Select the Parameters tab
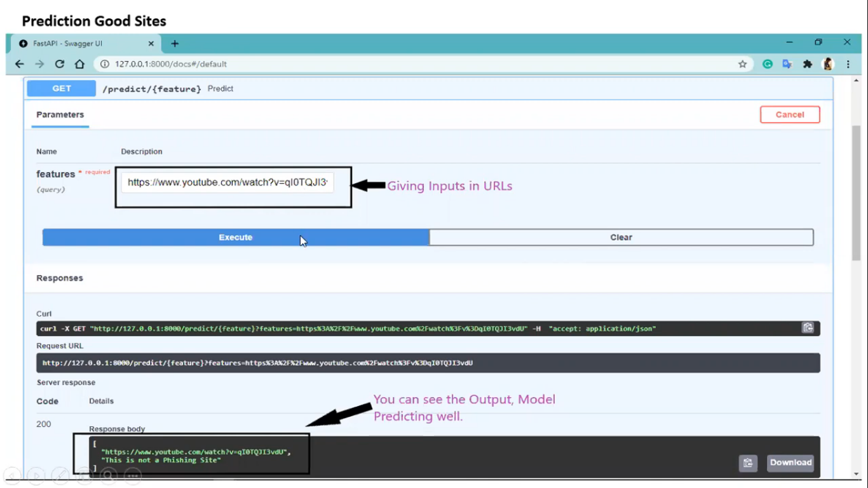Viewport: 868px width, 488px height. pos(60,114)
